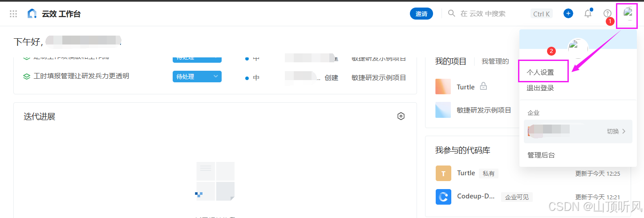Open the notifications bell icon
644x218 pixels.
click(x=588, y=13)
